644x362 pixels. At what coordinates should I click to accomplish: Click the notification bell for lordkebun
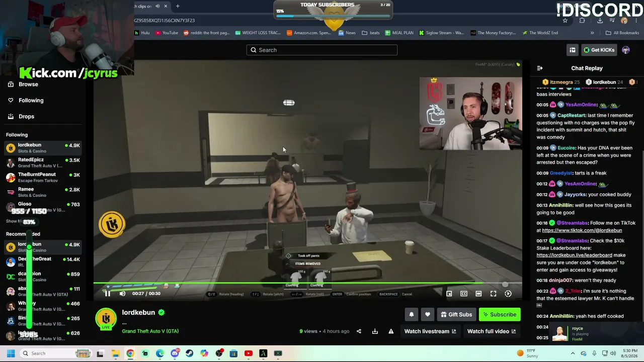[412, 315]
